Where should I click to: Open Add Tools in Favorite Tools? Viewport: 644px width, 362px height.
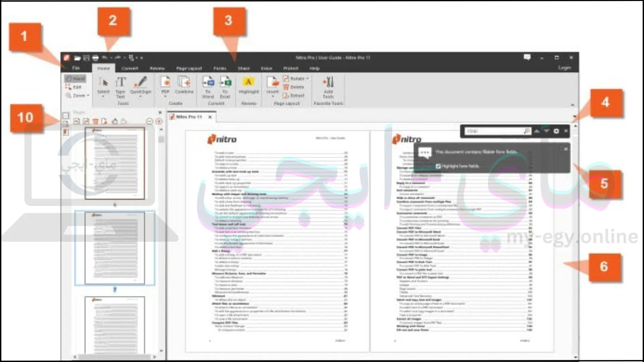[x=328, y=87]
